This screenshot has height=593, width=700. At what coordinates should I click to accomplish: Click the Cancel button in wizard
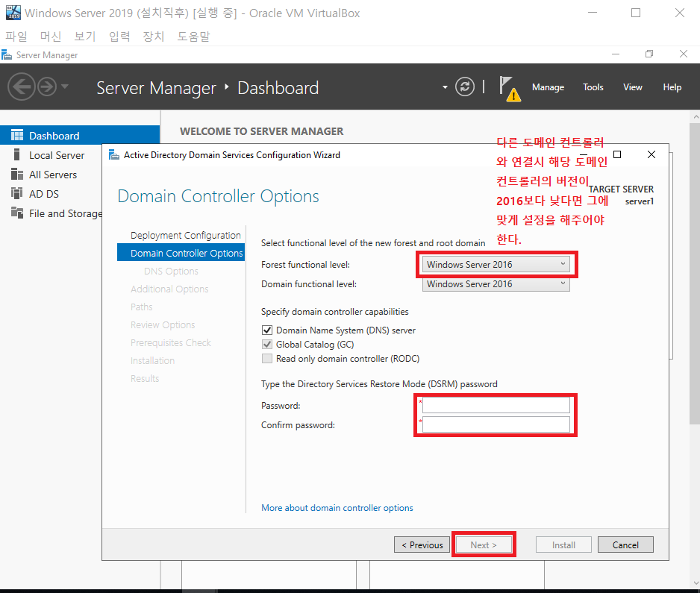(625, 545)
